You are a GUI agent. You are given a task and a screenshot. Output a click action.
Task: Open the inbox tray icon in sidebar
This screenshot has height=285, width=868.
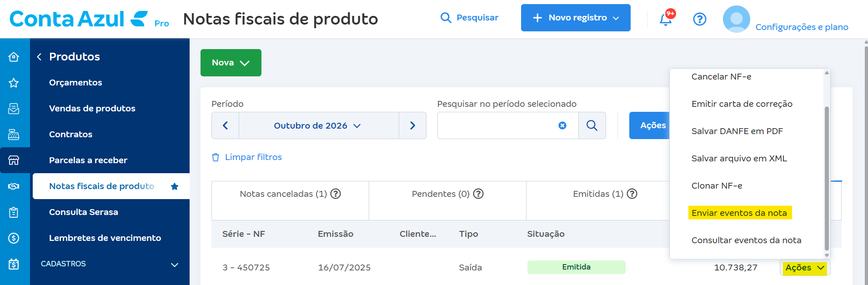(14, 109)
